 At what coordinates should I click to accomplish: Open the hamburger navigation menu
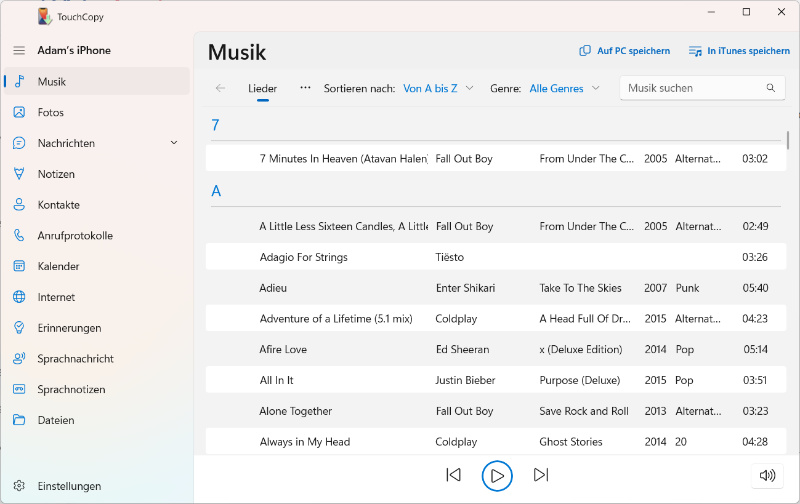19,51
